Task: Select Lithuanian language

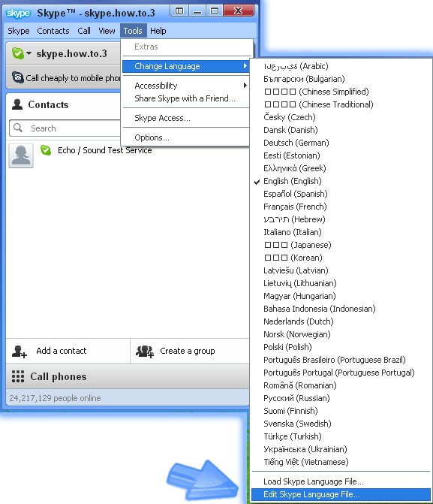Action: point(300,283)
